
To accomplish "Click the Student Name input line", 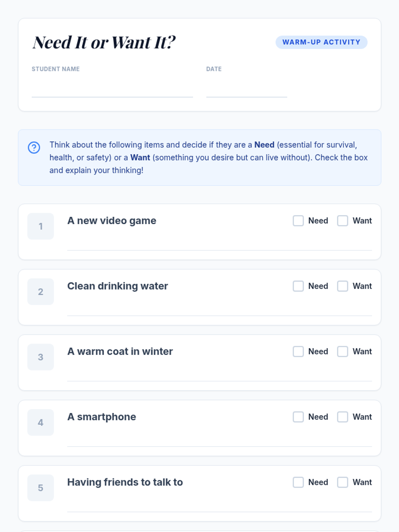I will [112, 90].
